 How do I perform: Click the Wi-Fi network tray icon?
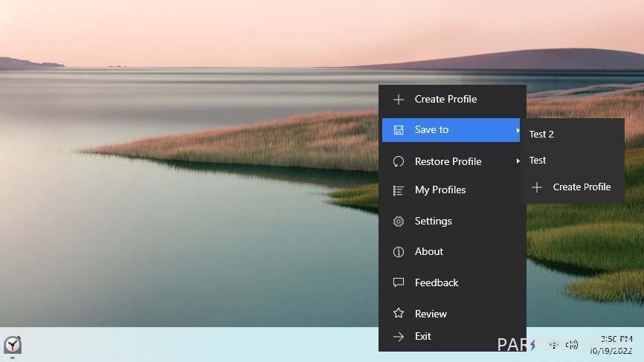tap(553, 345)
